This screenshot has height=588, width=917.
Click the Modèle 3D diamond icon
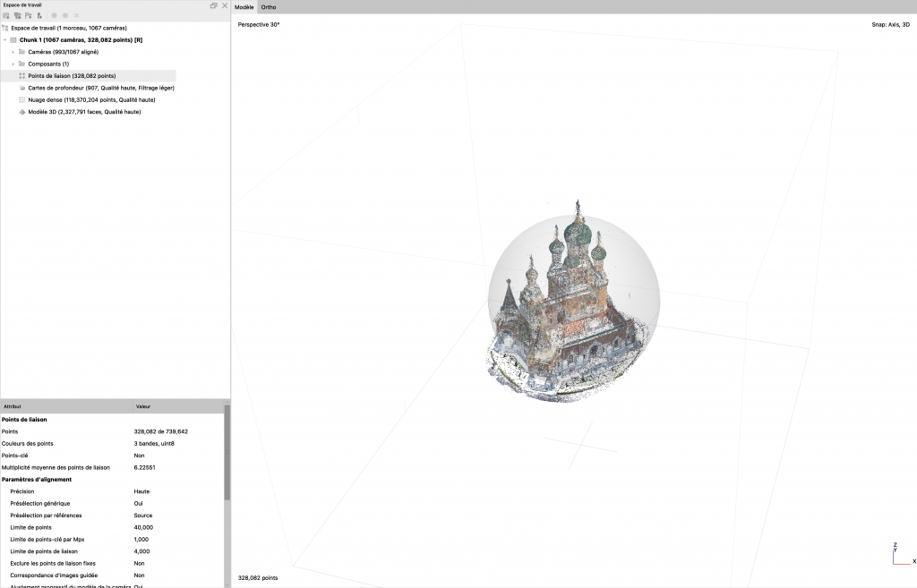tap(22, 112)
